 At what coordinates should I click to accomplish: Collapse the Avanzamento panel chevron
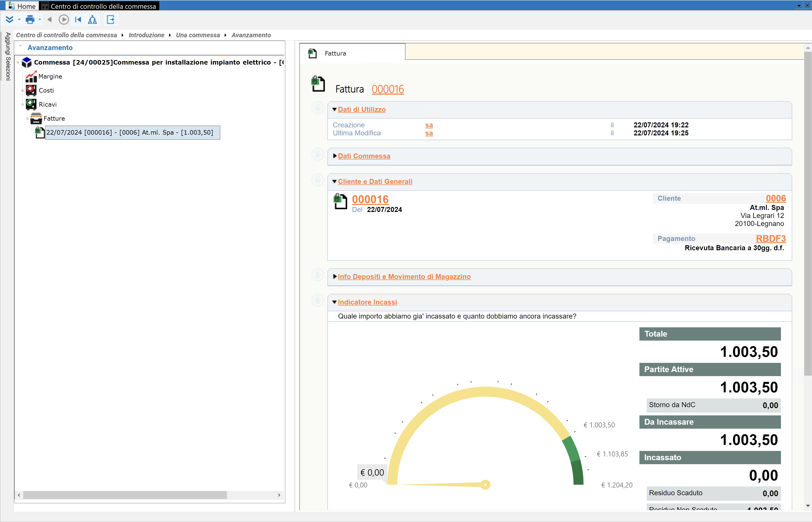pyautogui.click(x=20, y=46)
